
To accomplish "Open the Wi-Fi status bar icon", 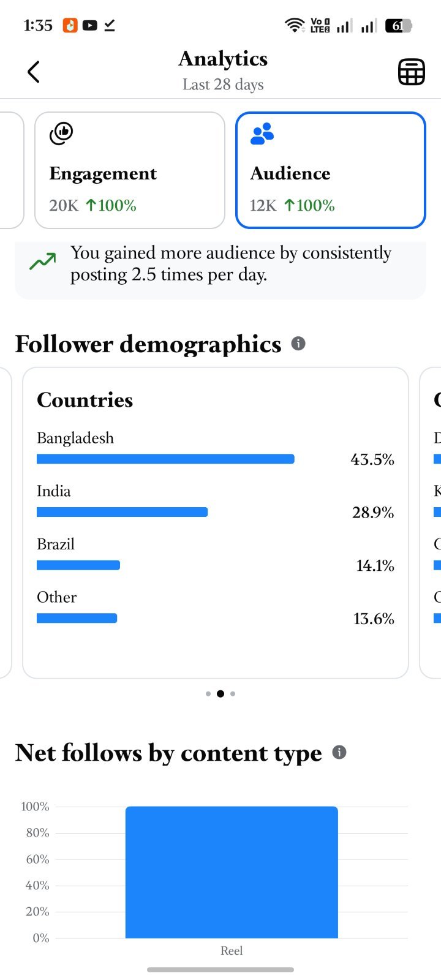I will (x=295, y=25).
